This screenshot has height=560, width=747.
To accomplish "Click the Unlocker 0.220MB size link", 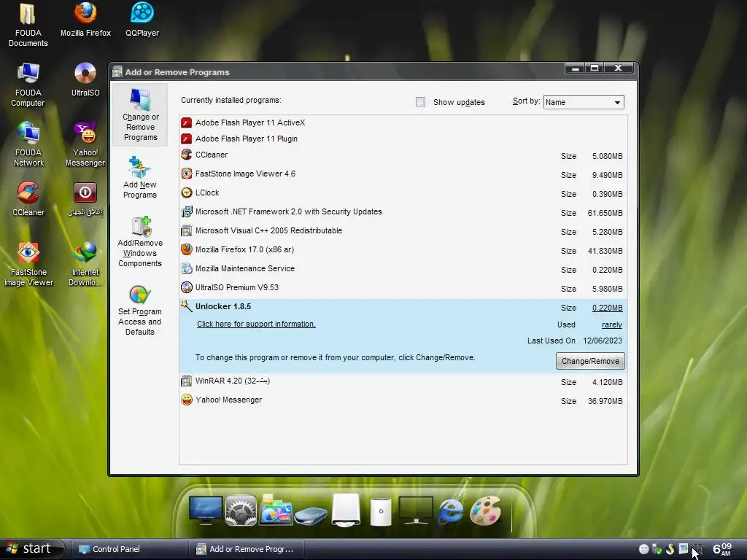I will pos(608,308).
